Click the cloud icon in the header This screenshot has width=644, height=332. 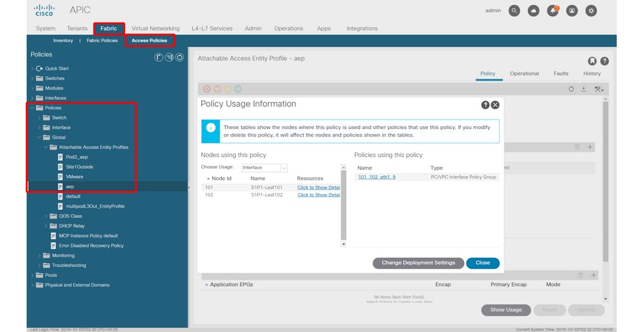[534, 11]
